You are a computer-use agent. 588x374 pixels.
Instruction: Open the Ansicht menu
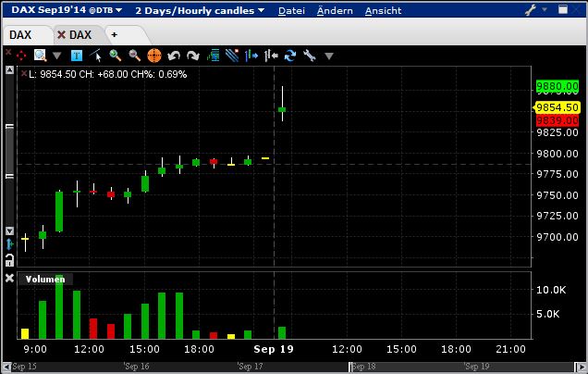click(384, 10)
